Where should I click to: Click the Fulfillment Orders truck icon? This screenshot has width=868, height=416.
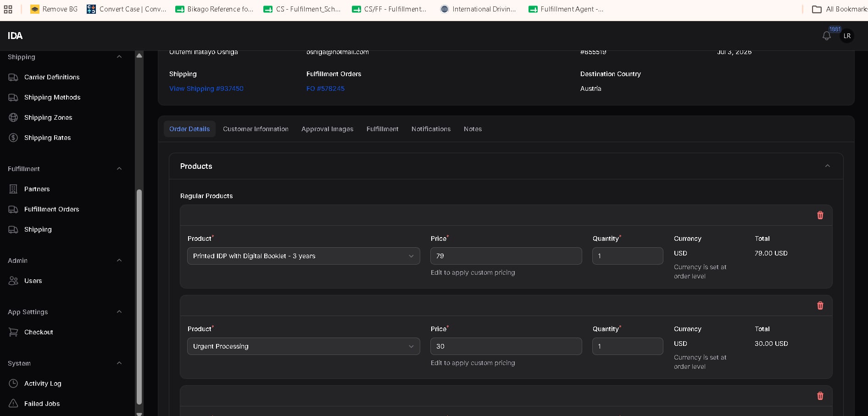13,209
